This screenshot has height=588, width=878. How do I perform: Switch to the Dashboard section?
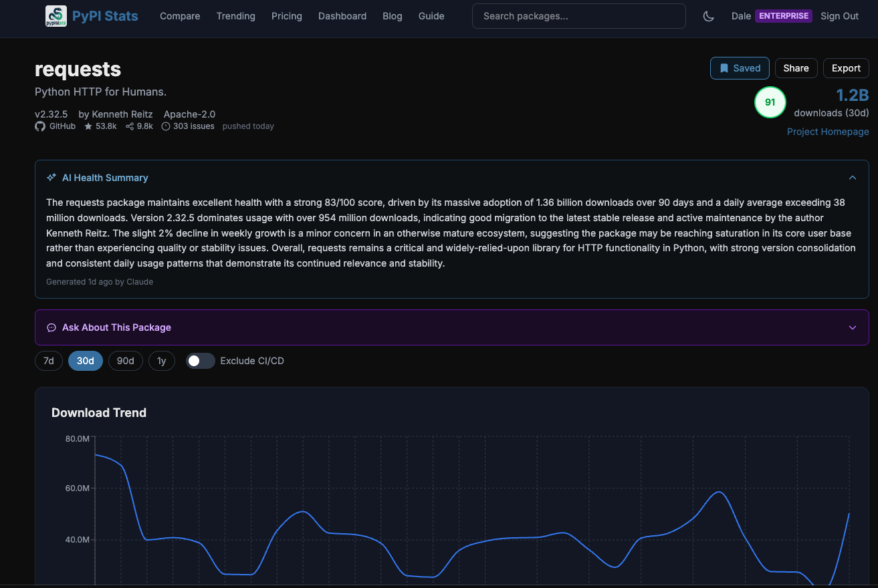pyautogui.click(x=342, y=15)
